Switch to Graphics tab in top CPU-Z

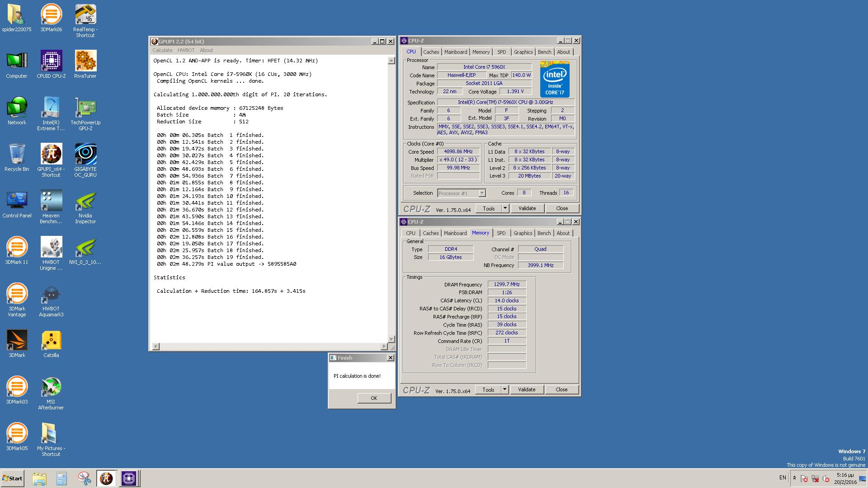tap(524, 52)
